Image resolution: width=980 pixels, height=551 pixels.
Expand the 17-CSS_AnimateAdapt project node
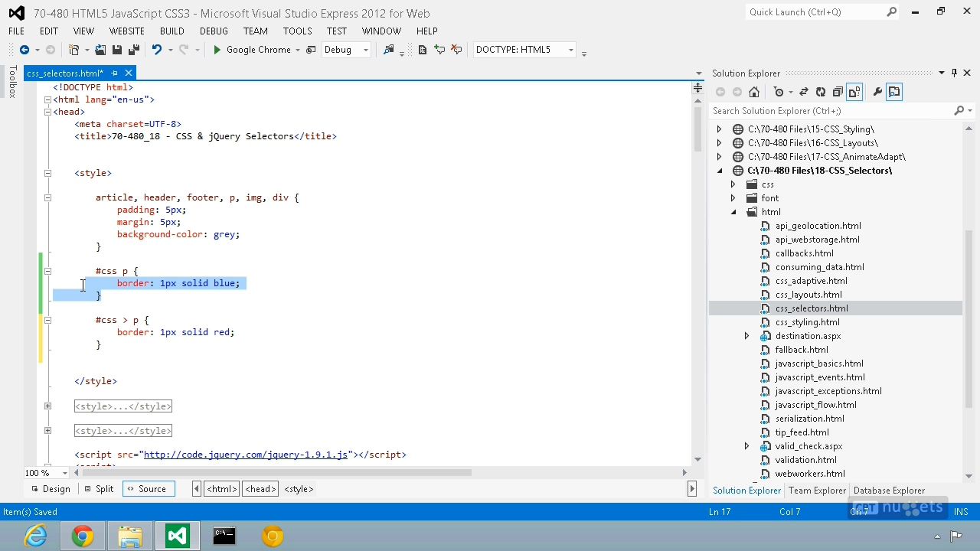tap(719, 157)
